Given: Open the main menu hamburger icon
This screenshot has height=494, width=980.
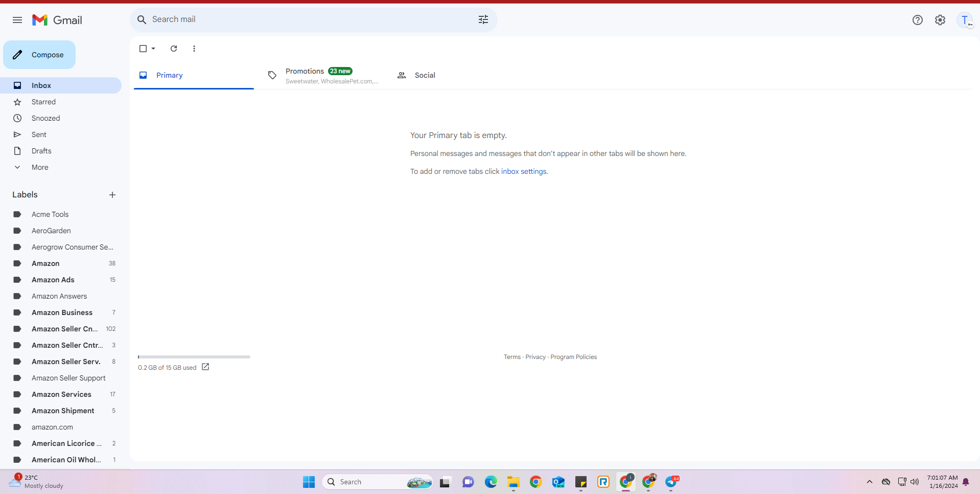Looking at the screenshot, I should click(17, 20).
